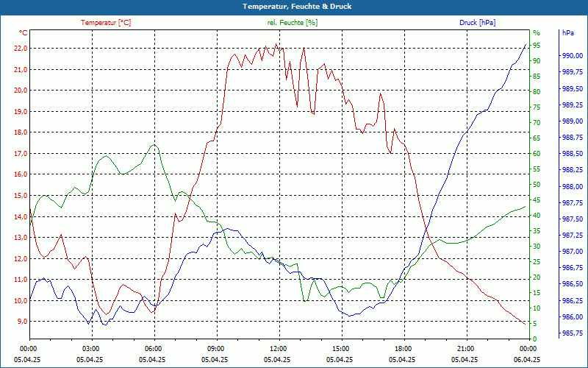Click the 990,00 value on pressure axis

tap(572, 56)
